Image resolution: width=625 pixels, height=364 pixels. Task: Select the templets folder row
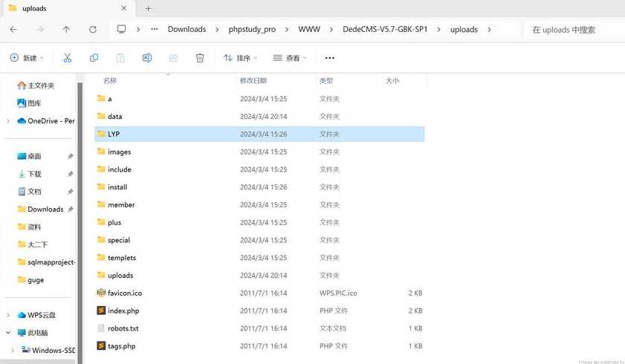click(259, 258)
